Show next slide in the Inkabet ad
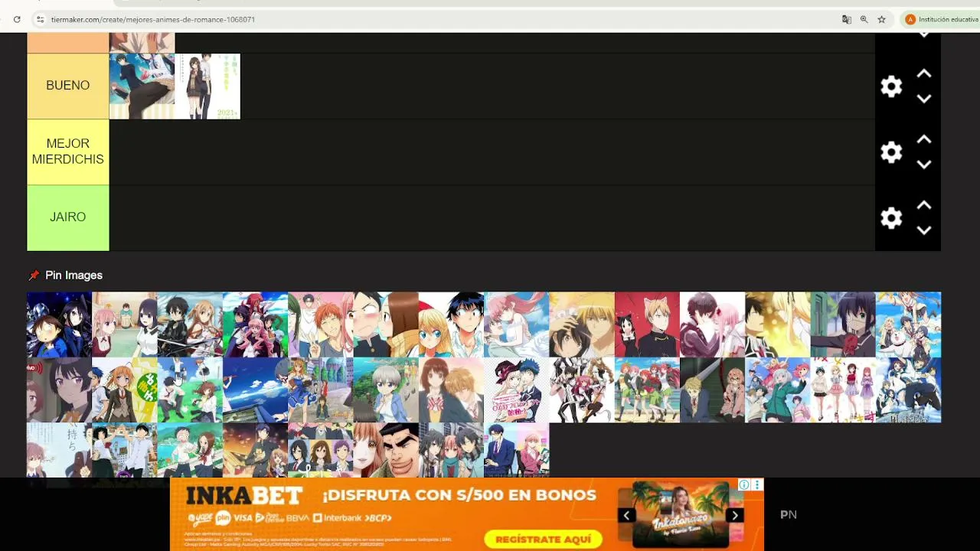Viewport: 980px width, 551px height. pyautogui.click(x=735, y=515)
